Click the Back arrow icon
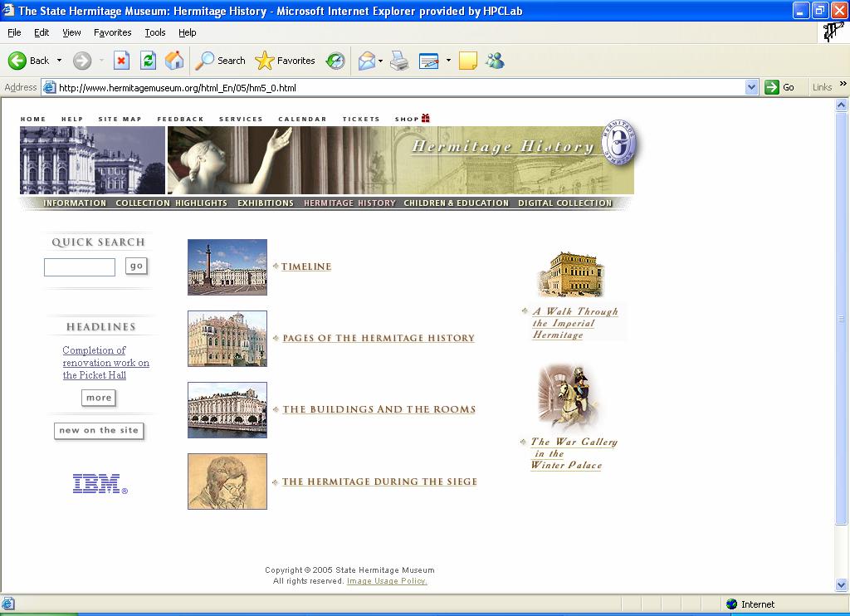The width and height of the screenshot is (850, 616). (x=17, y=61)
